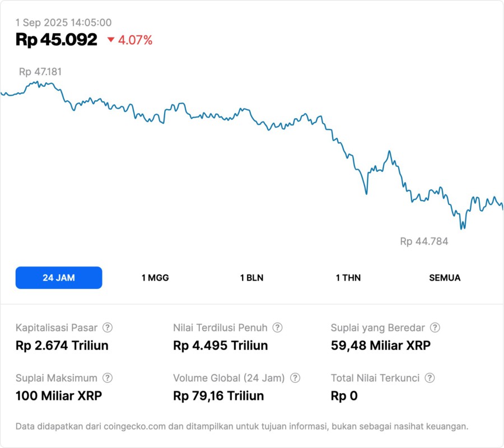Click help icon beside Suplai yang Beredar
This screenshot has height=448, width=504.
click(x=435, y=328)
